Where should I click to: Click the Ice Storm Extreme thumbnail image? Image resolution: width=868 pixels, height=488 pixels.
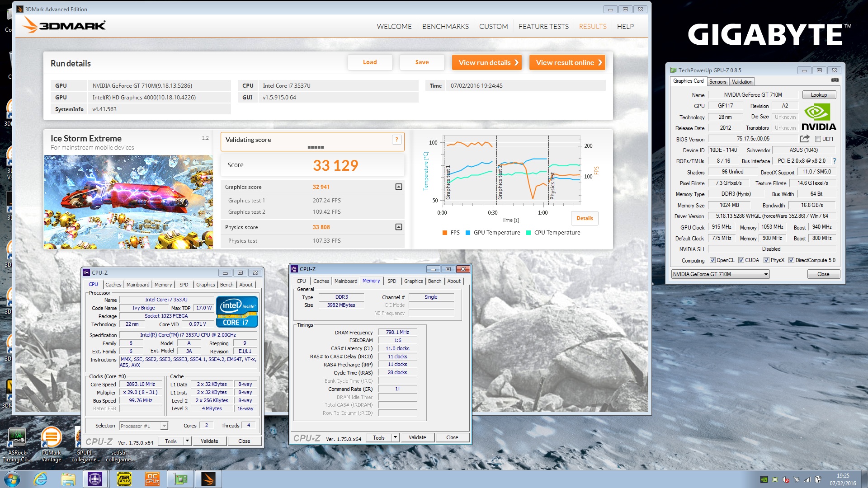click(x=128, y=202)
